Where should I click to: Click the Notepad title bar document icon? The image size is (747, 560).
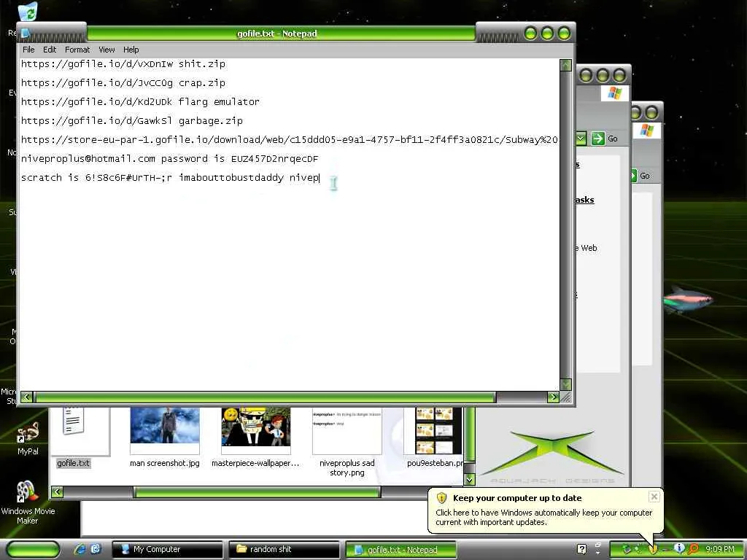click(26, 34)
